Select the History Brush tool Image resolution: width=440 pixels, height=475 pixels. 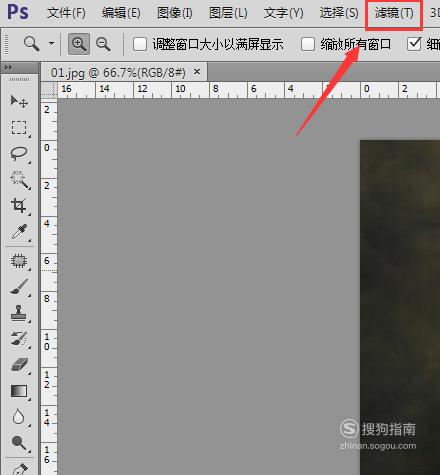pos(19,339)
